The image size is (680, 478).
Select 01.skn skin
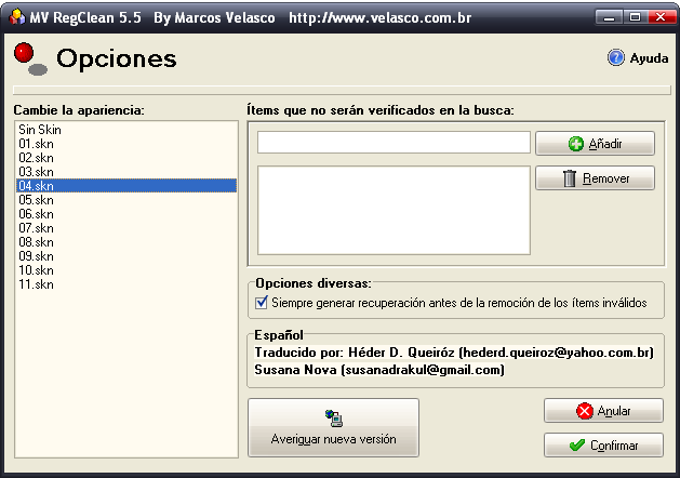click(x=126, y=144)
